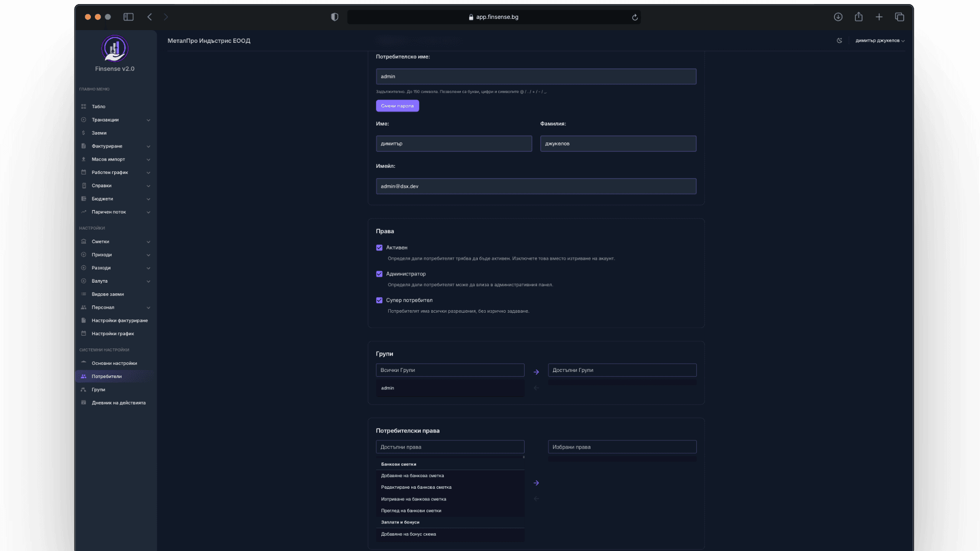
Task: Reload the page in Safari
Action: 635,17
